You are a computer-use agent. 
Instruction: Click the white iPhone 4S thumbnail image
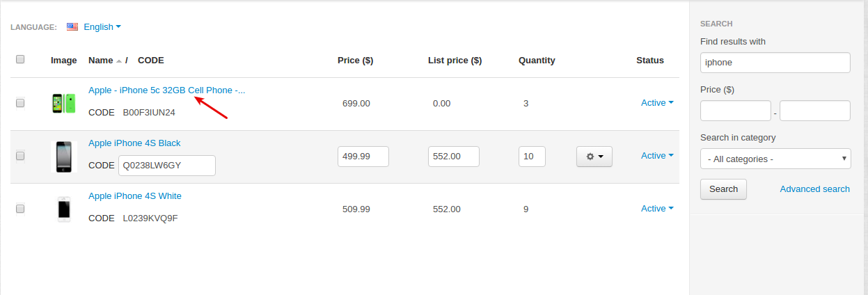pyautogui.click(x=63, y=209)
